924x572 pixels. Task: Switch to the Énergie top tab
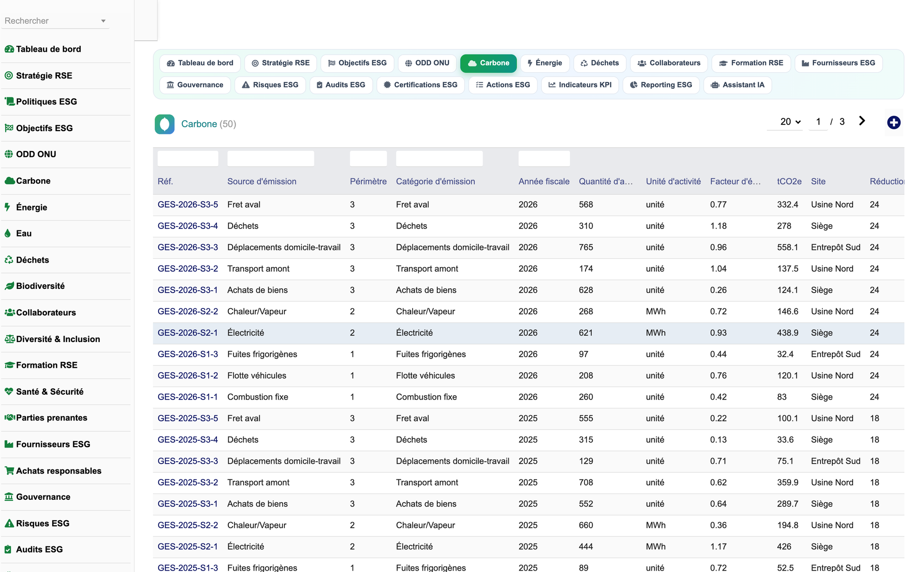coord(545,63)
